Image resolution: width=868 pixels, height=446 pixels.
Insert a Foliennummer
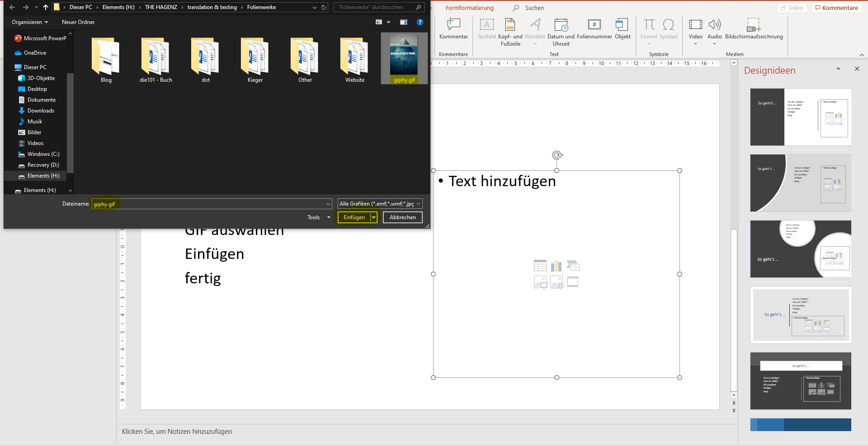click(x=594, y=28)
